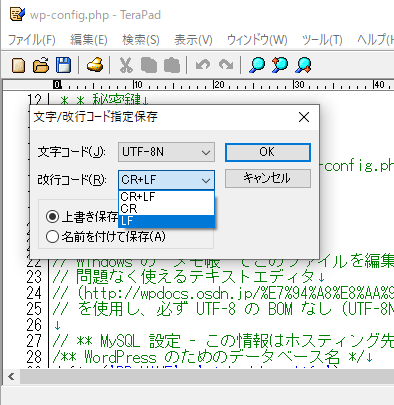Viewport: 394px width, 405px height.
Task: Click the キャンセル button
Action: coord(268,178)
